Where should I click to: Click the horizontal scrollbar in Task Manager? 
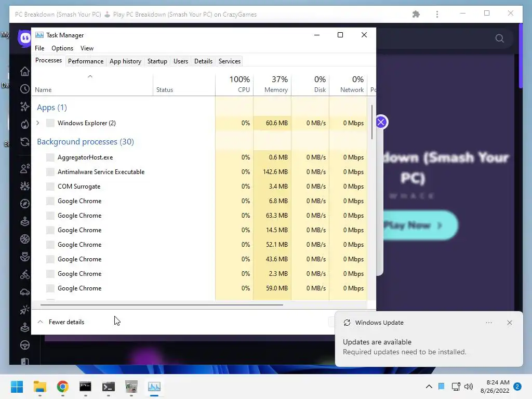coord(162,305)
